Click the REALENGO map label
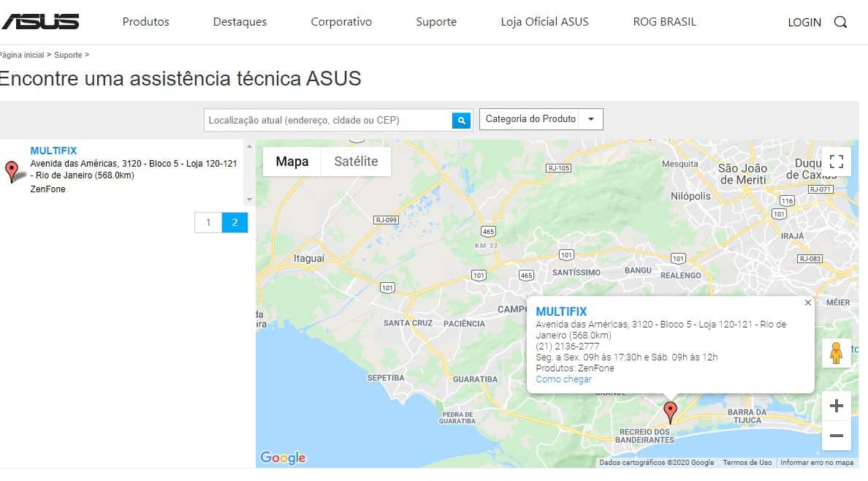This screenshot has height=481, width=868. click(680, 276)
